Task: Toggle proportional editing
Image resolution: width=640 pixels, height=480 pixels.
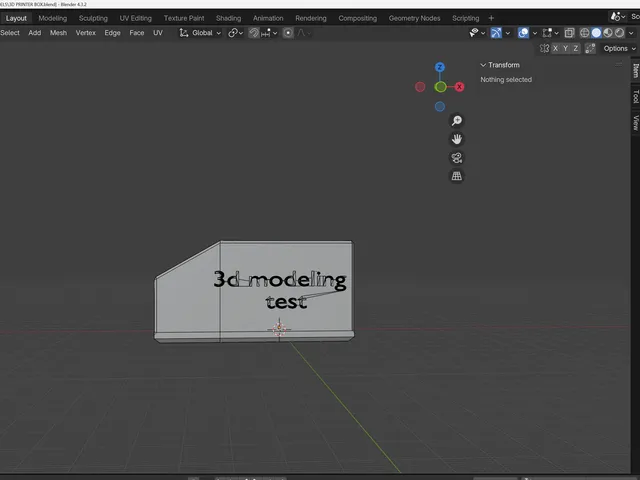Action: coord(288,33)
